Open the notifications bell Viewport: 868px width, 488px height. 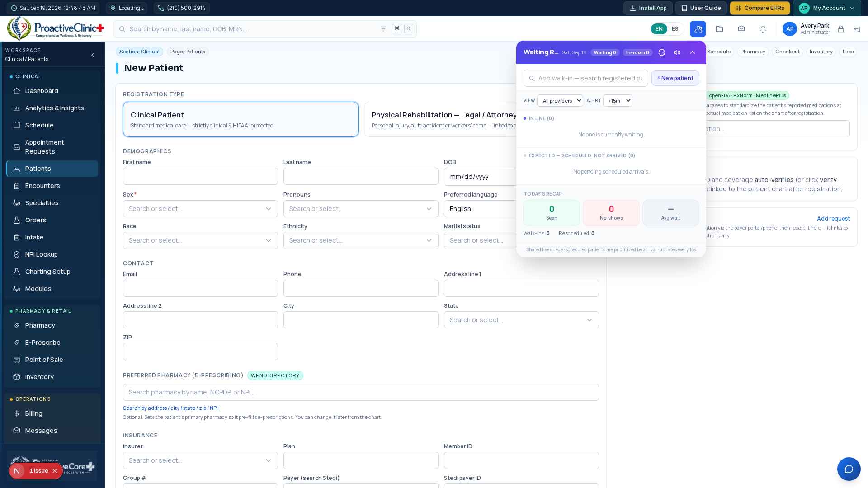point(763,29)
